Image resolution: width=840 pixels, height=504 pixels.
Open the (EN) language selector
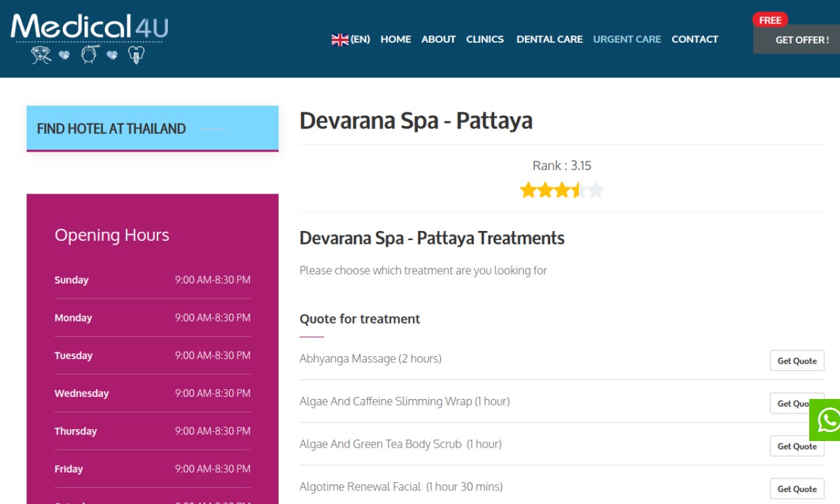[360, 39]
